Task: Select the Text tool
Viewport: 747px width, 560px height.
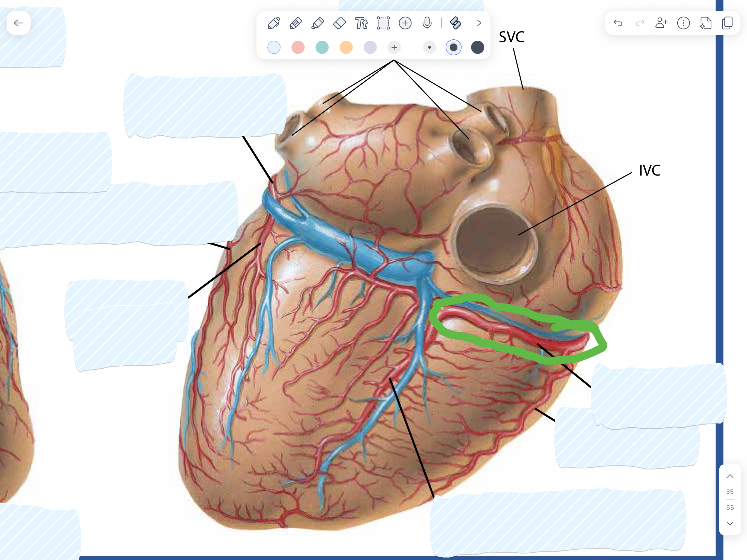Action: pos(361,23)
